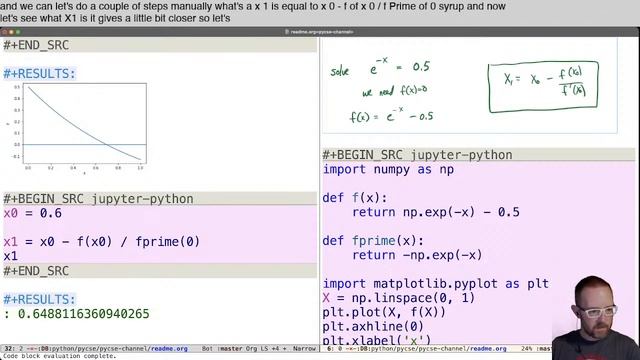Click the echo area message 'Code block evaluation complete.'

60,356
